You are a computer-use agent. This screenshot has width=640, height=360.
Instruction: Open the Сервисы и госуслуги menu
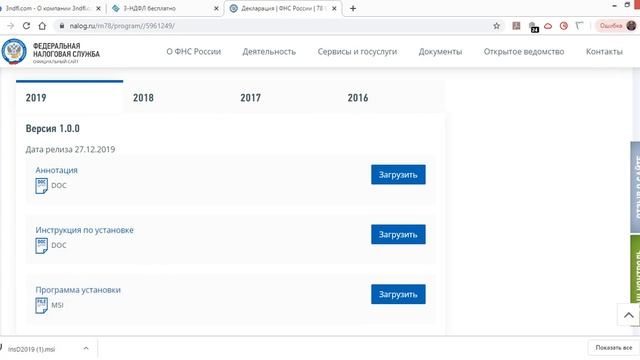pos(357,51)
